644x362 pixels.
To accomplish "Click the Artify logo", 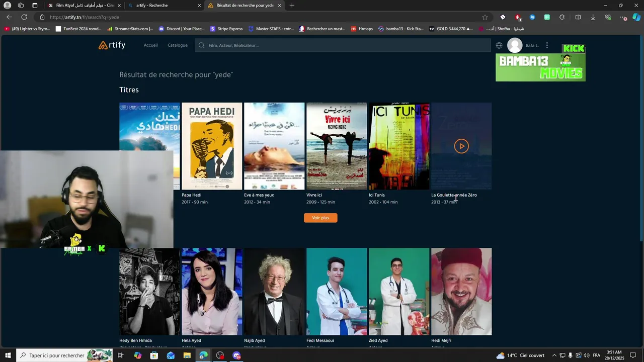I will (x=112, y=45).
